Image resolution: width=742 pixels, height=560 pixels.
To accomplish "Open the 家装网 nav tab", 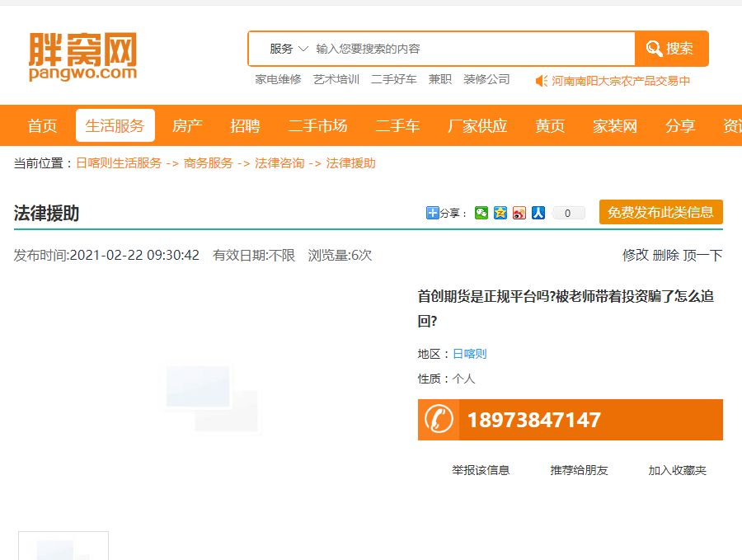I will pyautogui.click(x=615, y=126).
